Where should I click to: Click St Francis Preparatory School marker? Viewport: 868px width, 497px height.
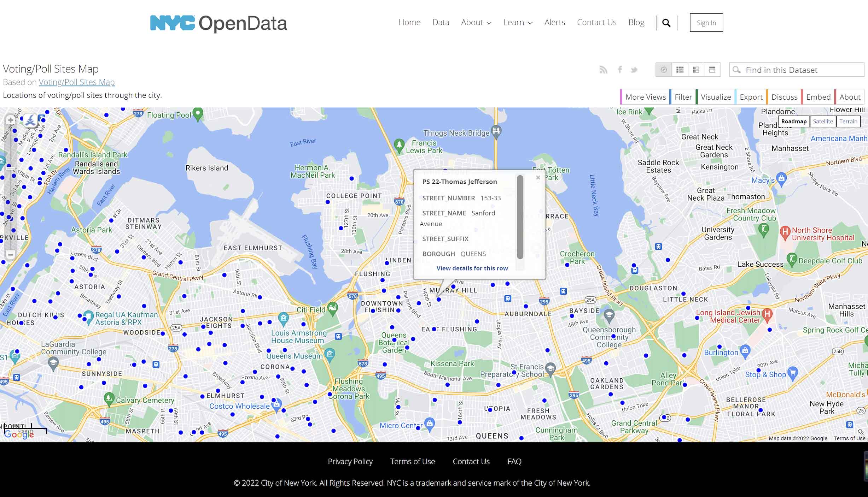(x=550, y=369)
